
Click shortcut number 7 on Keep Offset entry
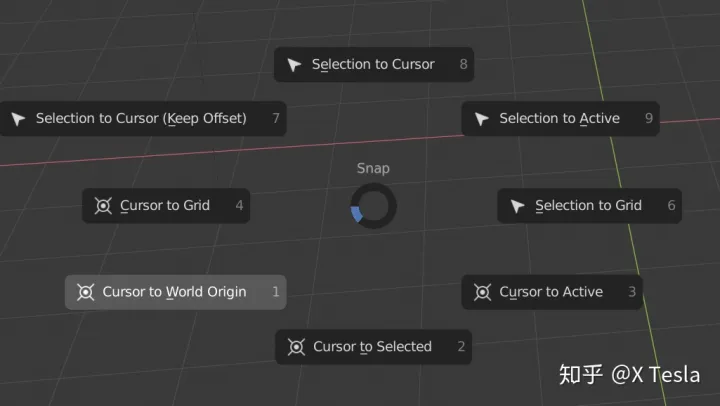coord(276,118)
